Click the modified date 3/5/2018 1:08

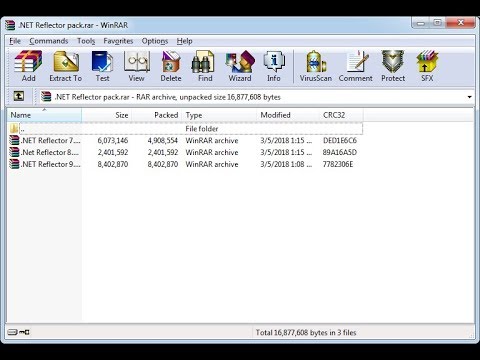(286, 164)
